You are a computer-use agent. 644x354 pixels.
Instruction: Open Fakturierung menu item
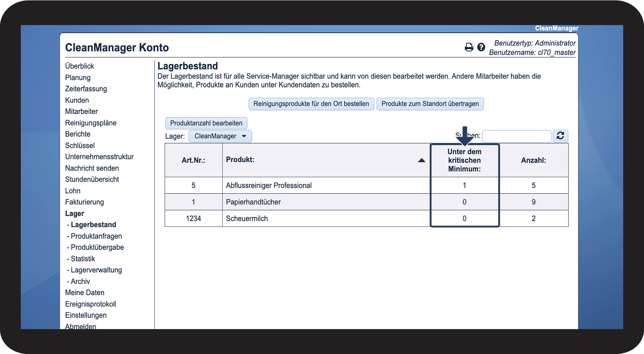pos(85,202)
